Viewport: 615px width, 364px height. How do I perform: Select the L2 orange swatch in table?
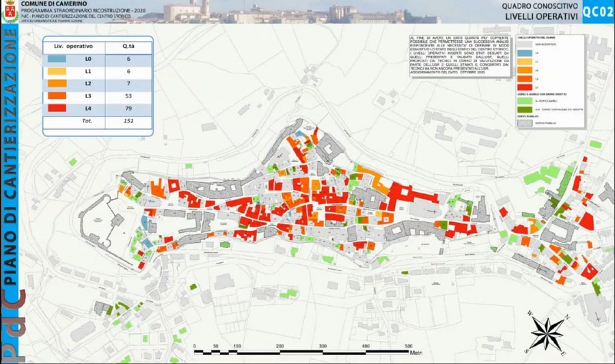tap(57, 84)
